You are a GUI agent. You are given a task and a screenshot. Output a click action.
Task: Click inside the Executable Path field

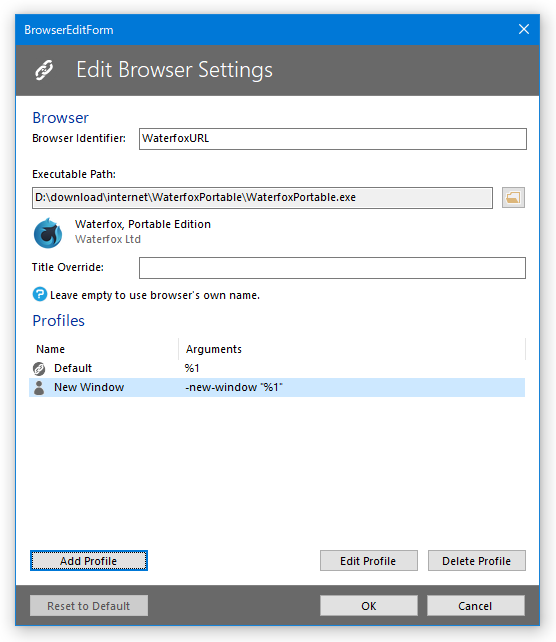(x=262, y=198)
